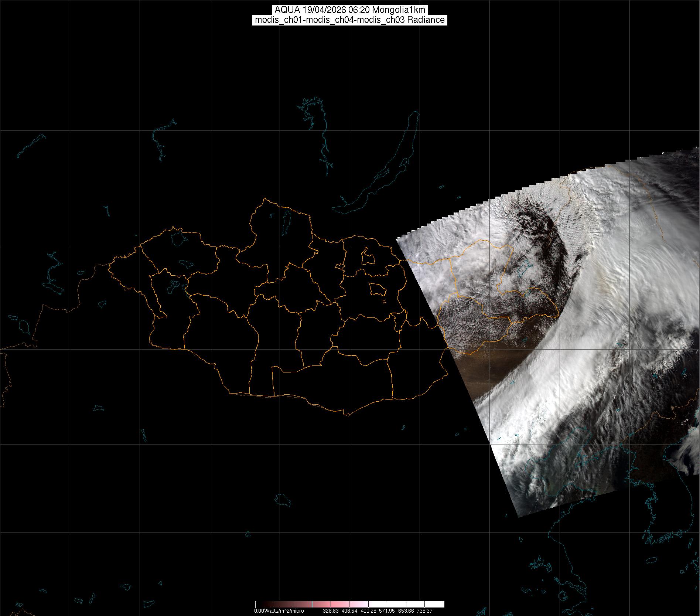The width and height of the screenshot is (700, 616).
Task: Click the modis_ch01-modis_ch04-modis_ch03 Radiance label
Action: pos(350,20)
